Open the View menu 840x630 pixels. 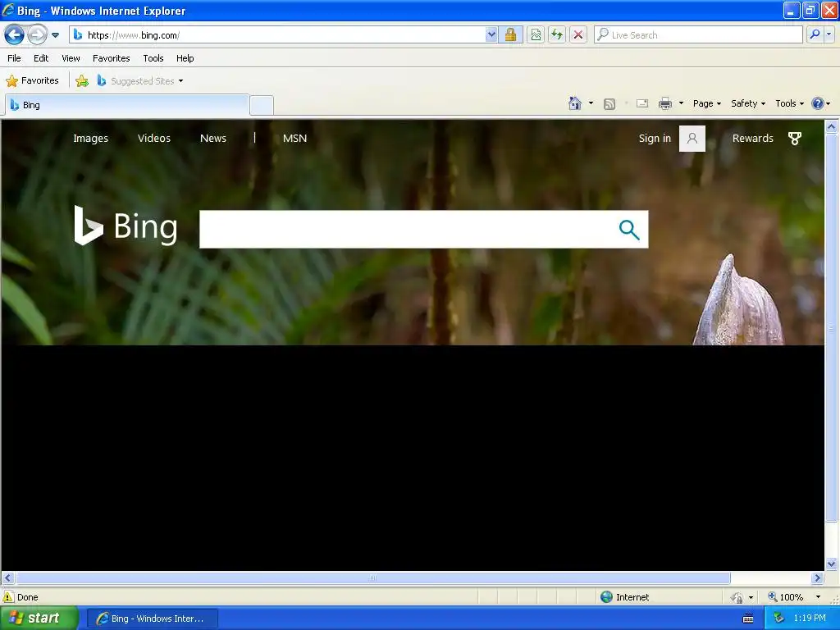click(71, 58)
